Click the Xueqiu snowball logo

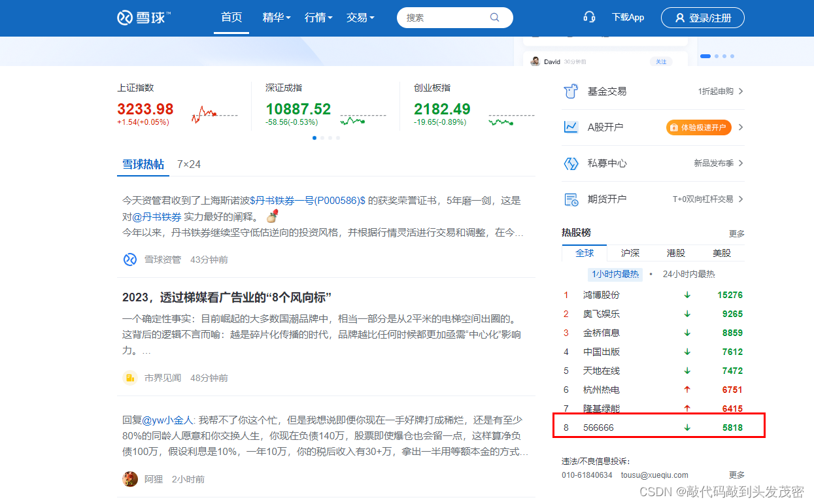(144, 18)
